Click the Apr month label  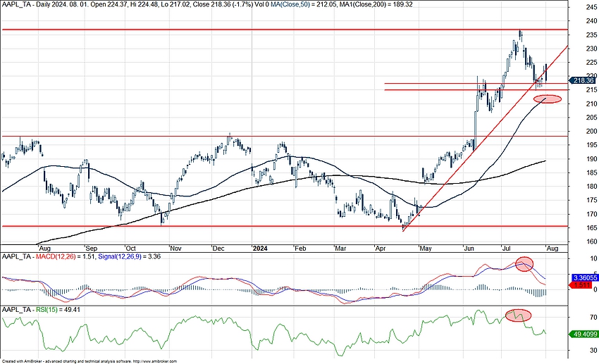point(381,249)
